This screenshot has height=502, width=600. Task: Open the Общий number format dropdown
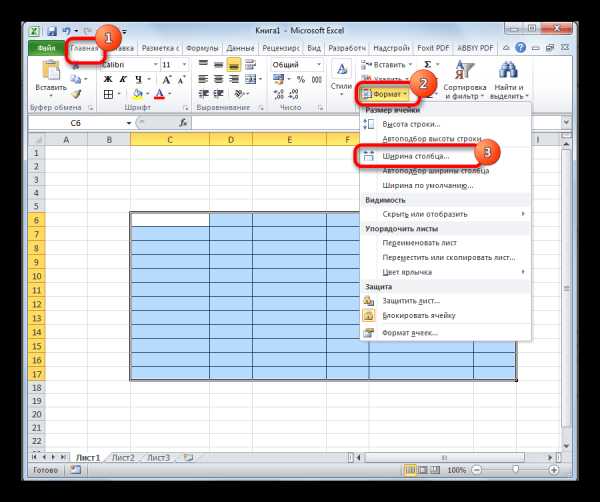point(318,65)
